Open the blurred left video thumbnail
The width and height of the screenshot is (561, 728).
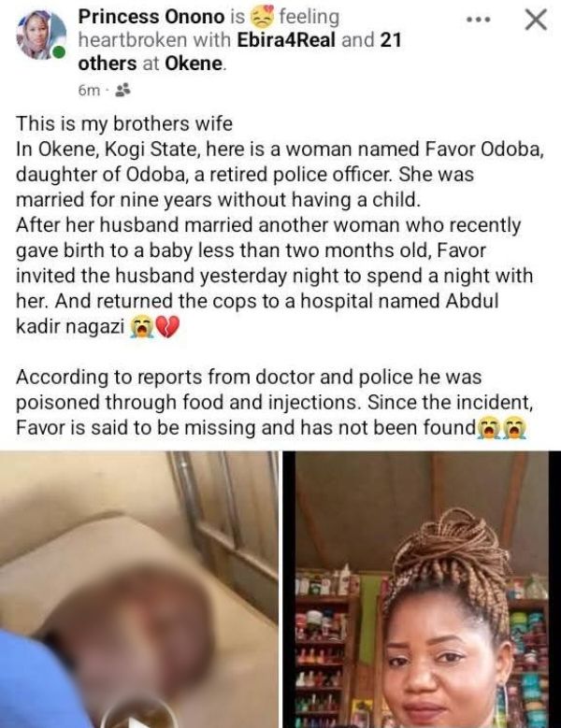point(139,590)
